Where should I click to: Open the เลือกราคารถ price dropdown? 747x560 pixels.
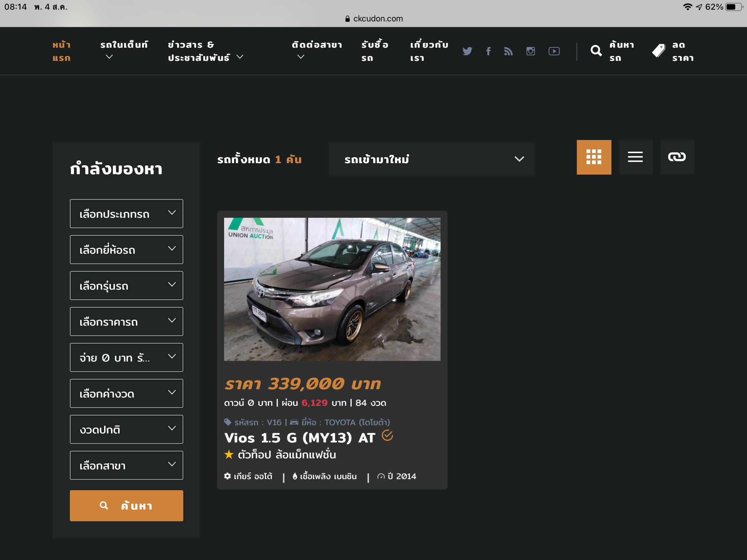126,321
